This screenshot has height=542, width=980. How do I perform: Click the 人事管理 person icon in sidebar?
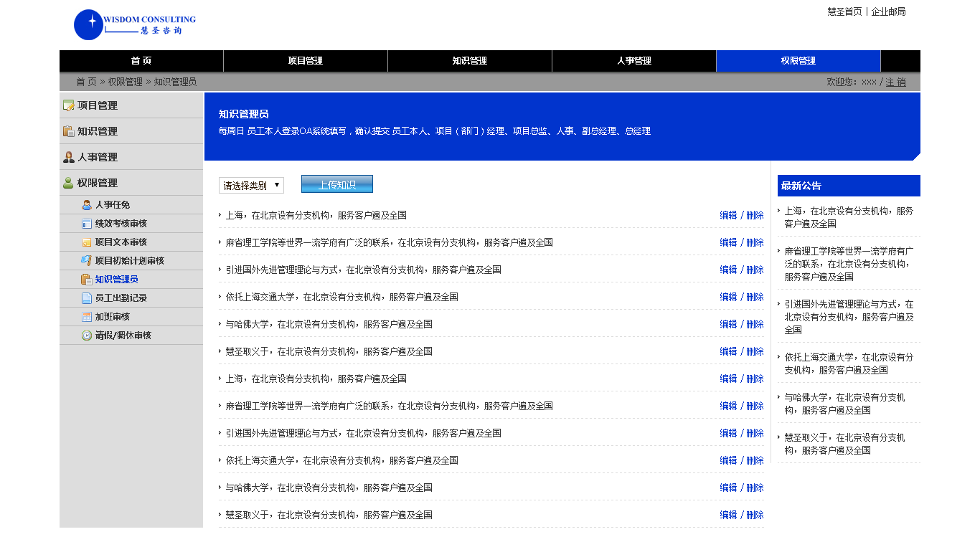tap(69, 157)
